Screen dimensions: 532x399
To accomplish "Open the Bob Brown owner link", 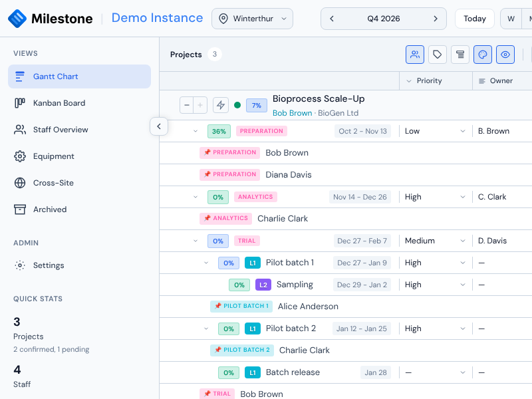I will point(292,113).
